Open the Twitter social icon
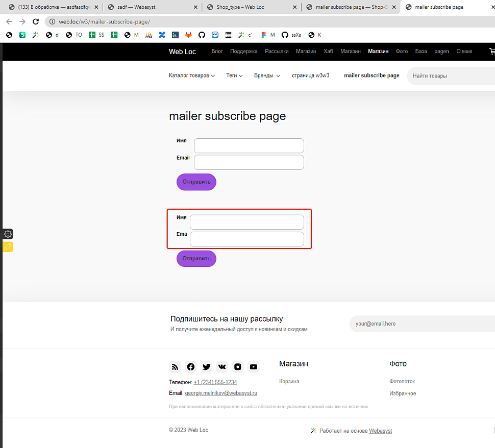Screen dimensions: 495x448 [x=206, y=367]
